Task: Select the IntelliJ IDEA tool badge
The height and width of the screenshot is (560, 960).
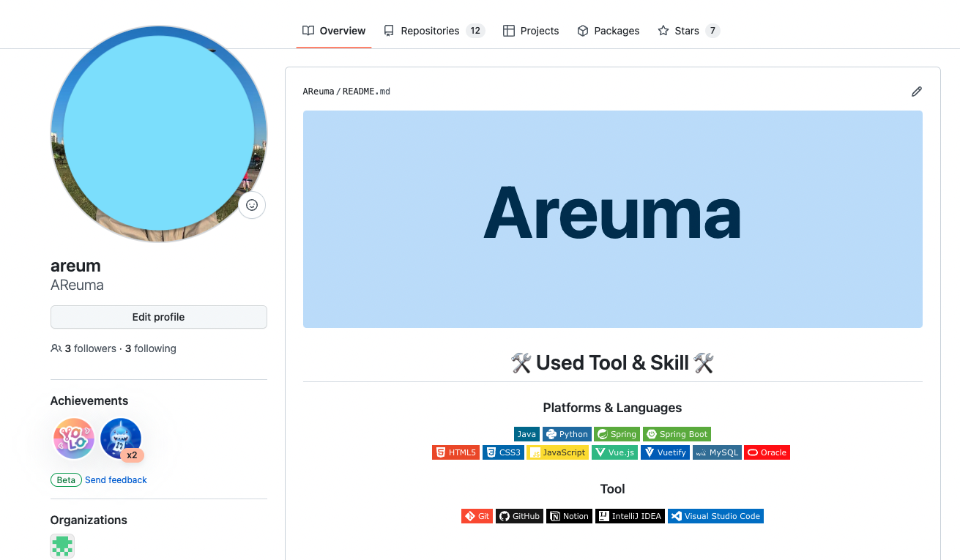Action: [x=630, y=515]
